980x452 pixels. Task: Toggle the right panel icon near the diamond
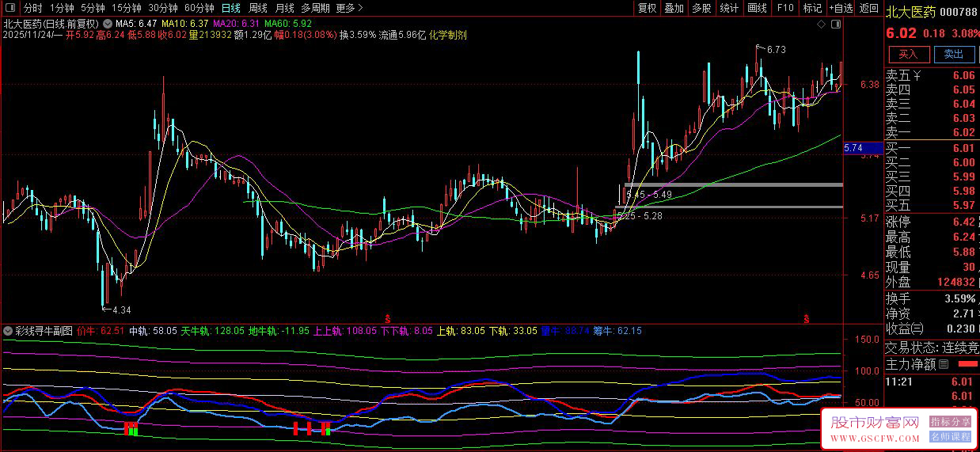tap(837, 25)
